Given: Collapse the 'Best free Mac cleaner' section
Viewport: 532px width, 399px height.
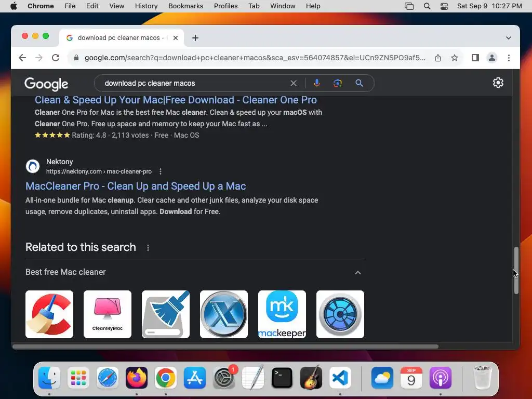Looking at the screenshot, I should [357, 272].
